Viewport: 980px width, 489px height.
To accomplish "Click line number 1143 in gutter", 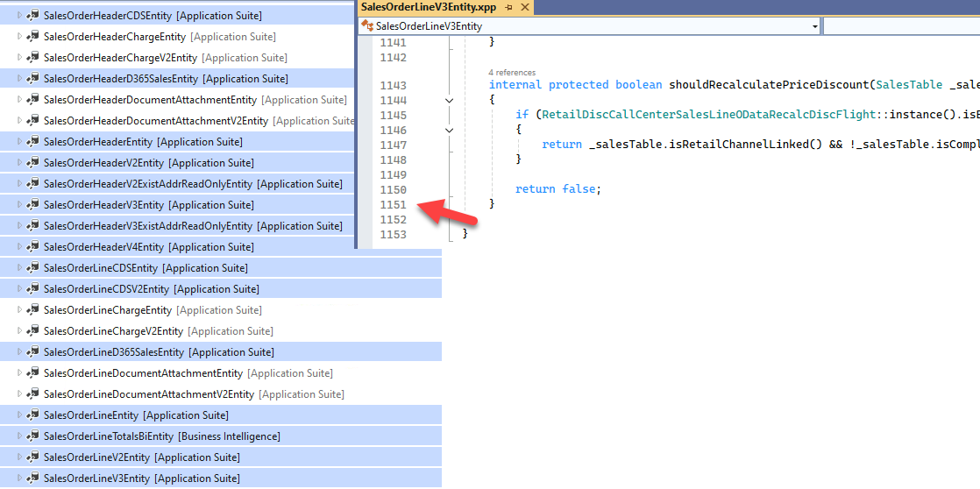I will click(x=393, y=86).
